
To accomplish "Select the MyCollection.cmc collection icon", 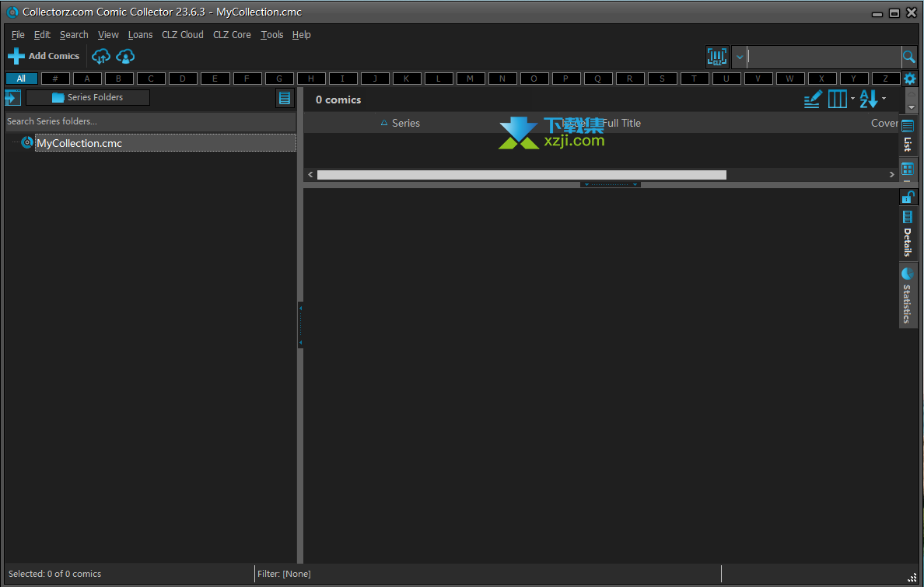I will point(27,142).
